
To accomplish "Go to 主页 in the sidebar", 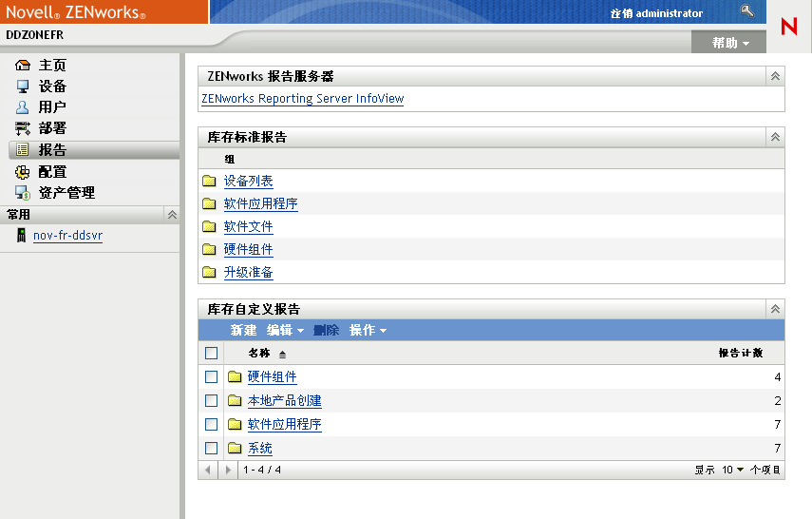I will pos(52,66).
